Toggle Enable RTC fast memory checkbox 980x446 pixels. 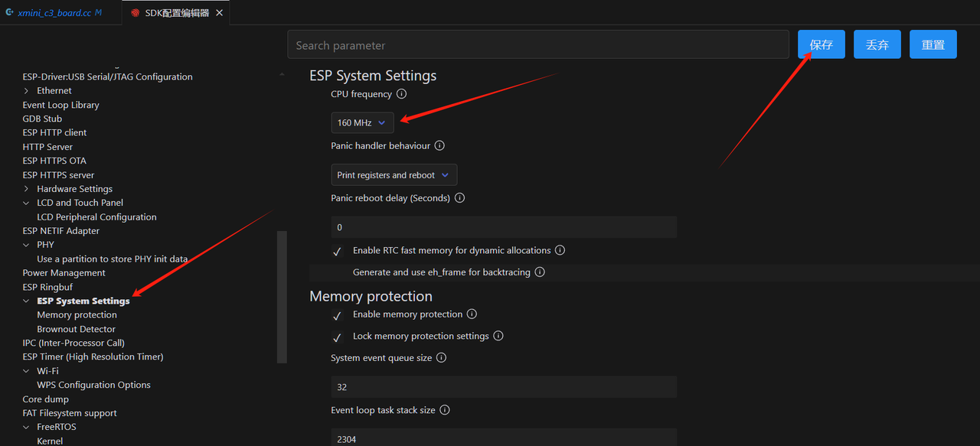point(337,251)
